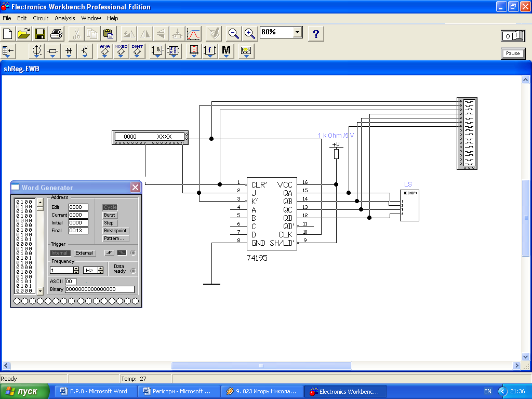
Task: Zoom in on the circuit
Action: click(x=250, y=34)
